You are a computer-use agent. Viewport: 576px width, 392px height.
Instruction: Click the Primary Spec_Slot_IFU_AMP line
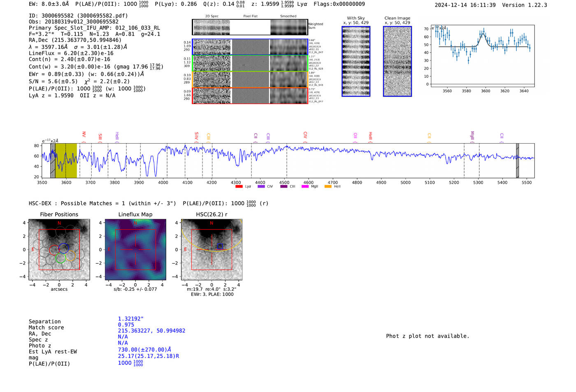(94, 28)
